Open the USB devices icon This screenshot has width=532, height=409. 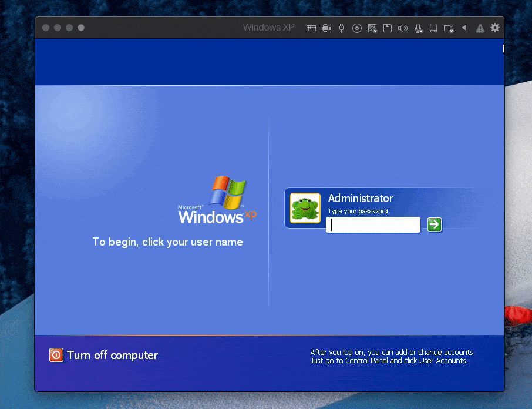(341, 28)
